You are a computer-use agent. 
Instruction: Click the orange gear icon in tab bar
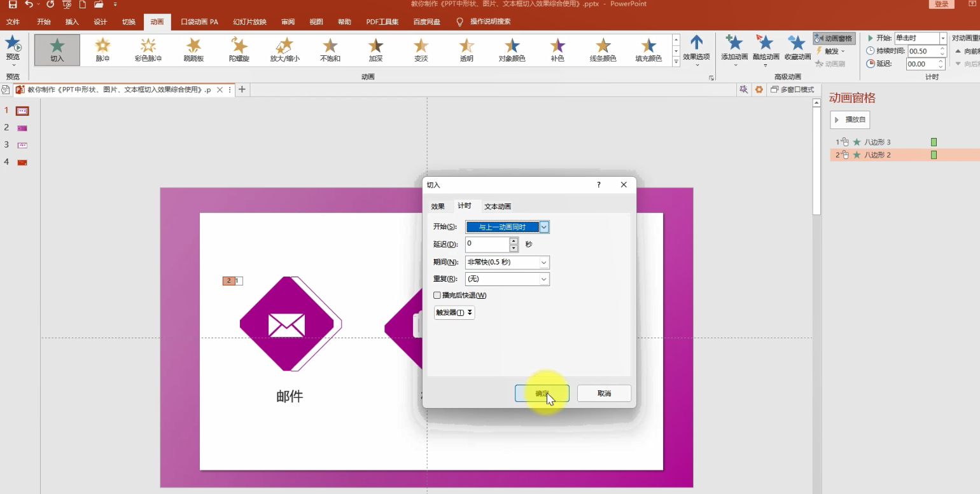click(x=759, y=90)
